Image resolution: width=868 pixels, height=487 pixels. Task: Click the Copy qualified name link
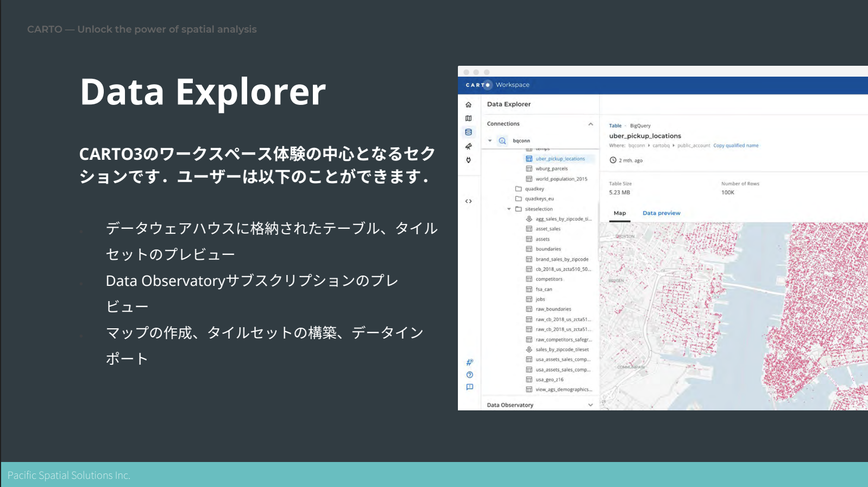[736, 146]
